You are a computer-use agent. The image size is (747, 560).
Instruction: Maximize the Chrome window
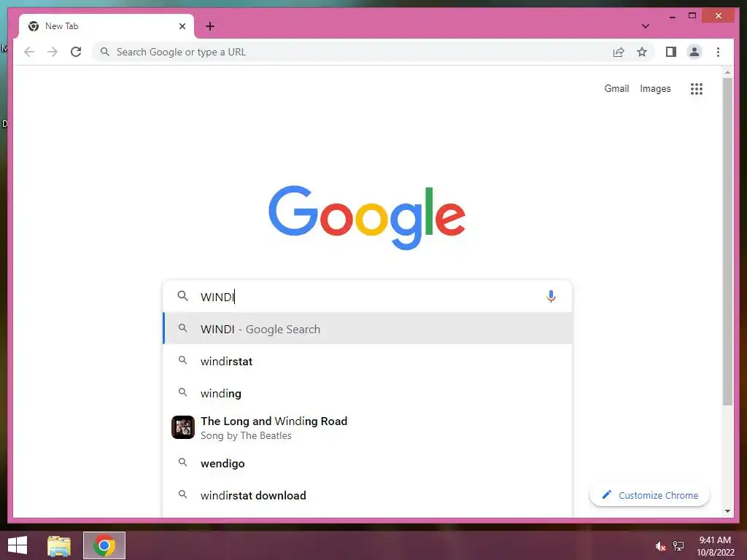(692, 16)
